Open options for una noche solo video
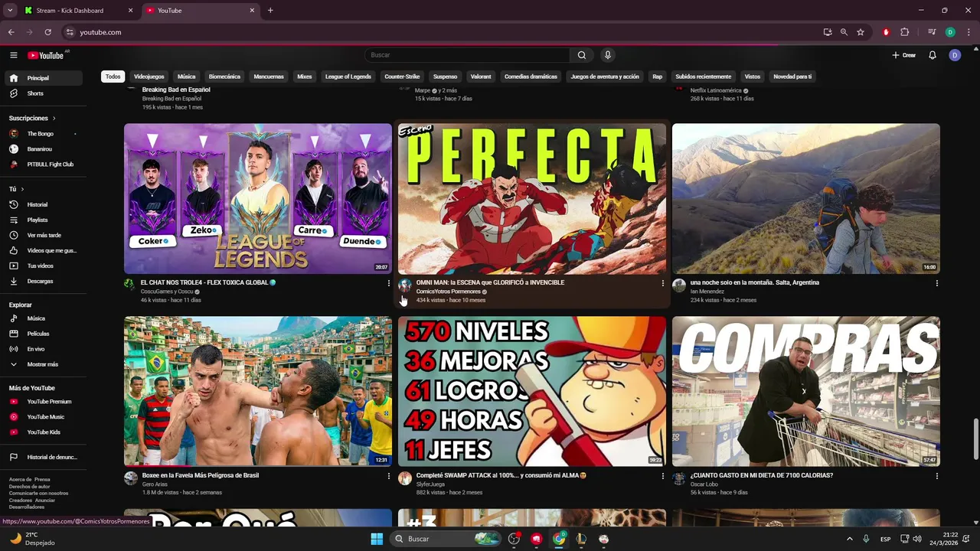 coord(937,283)
